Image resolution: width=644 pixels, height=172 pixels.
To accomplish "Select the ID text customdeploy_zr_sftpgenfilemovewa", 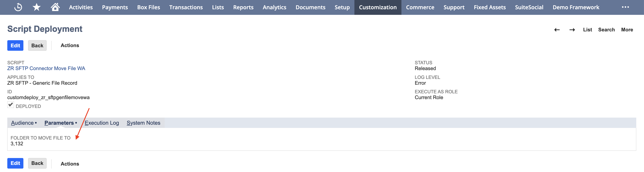I will coord(48,97).
